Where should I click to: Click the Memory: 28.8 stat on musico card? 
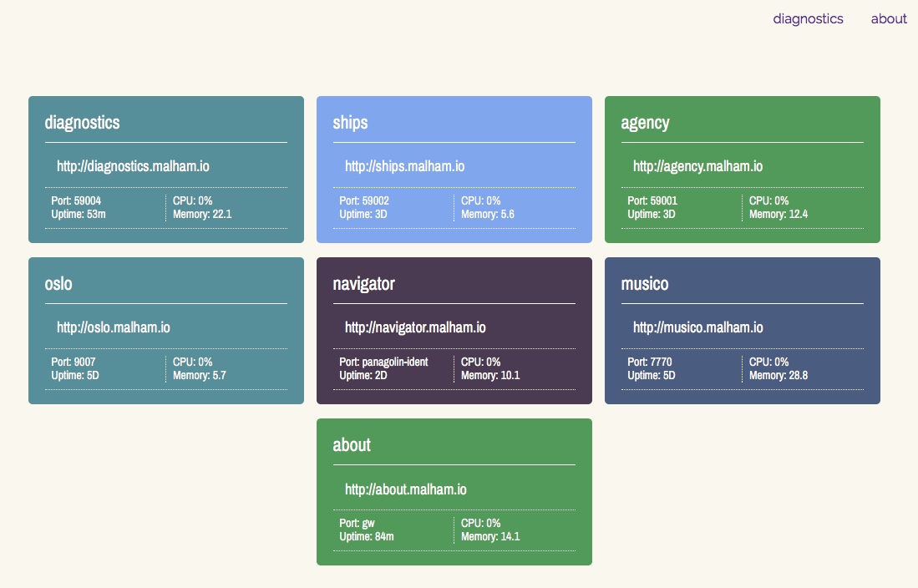(778, 375)
